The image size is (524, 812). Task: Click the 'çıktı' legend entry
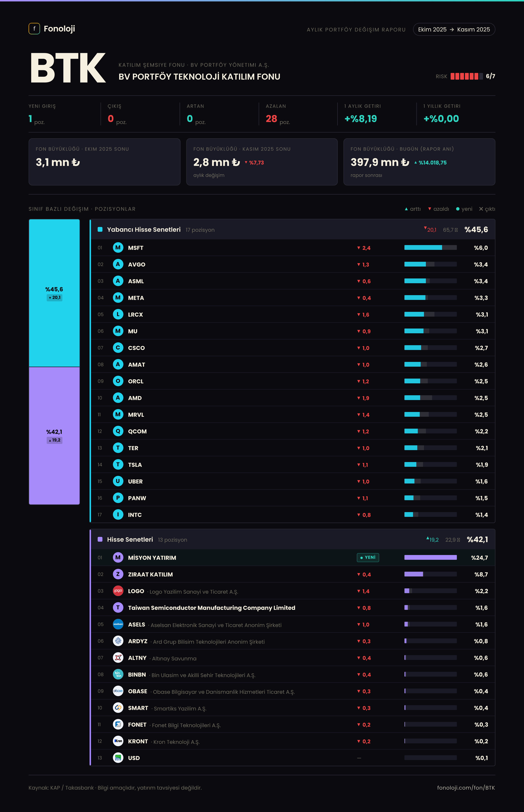coord(487,209)
